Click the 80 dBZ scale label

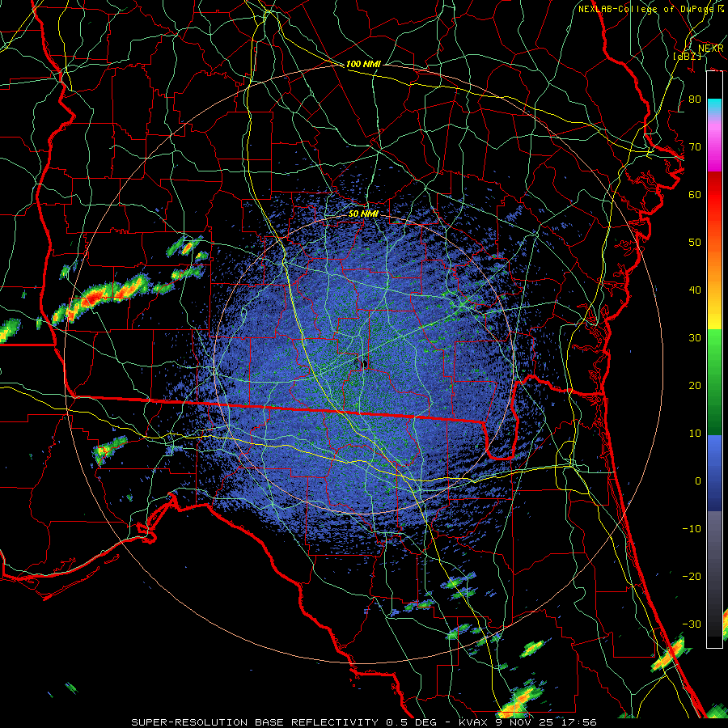(x=695, y=99)
